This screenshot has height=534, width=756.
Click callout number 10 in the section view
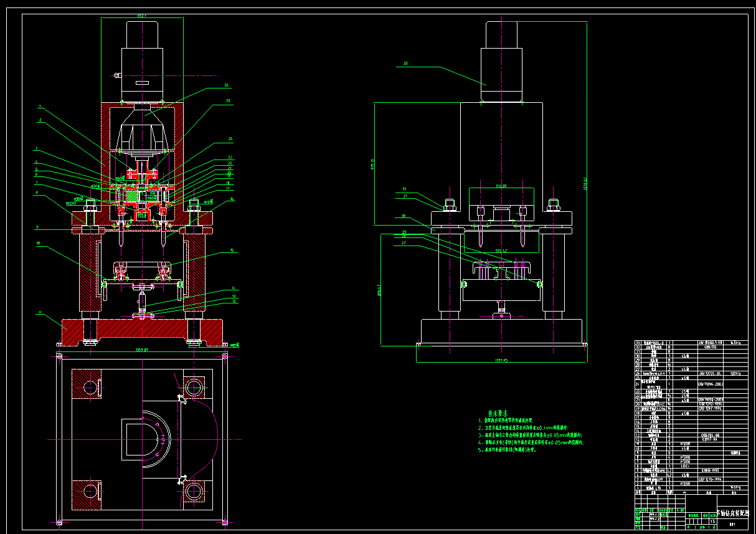tap(38, 243)
